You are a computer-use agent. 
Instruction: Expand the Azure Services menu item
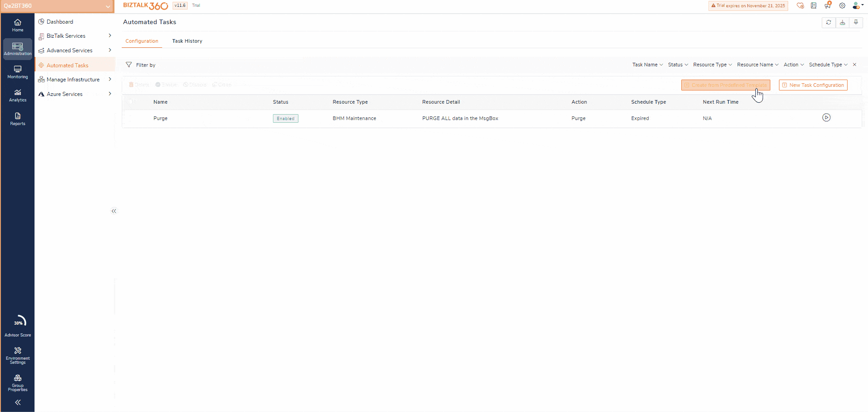[x=75, y=94]
